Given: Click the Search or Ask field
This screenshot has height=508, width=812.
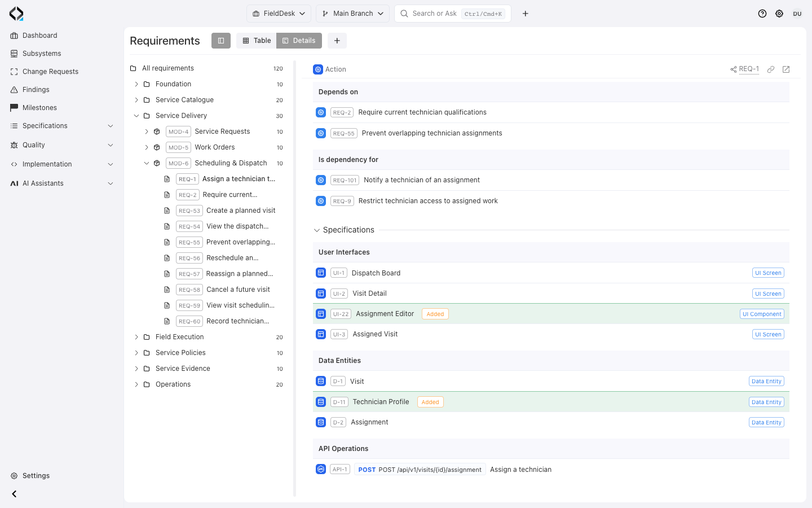Looking at the screenshot, I should pyautogui.click(x=453, y=14).
